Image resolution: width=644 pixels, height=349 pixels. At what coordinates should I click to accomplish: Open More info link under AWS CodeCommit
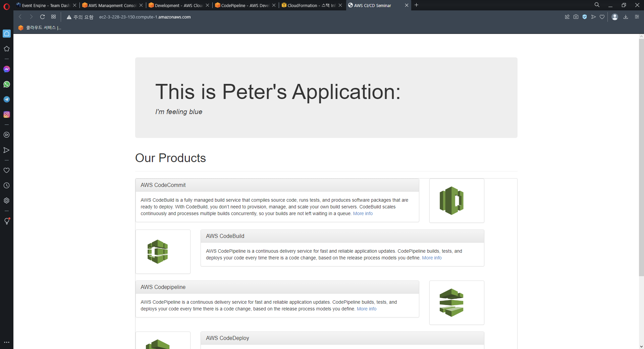click(363, 213)
